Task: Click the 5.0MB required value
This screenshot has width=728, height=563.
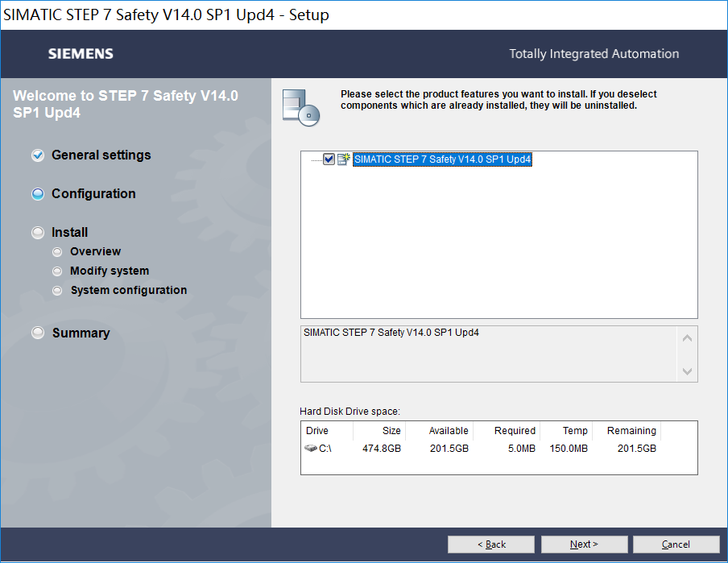Action: (522, 449)
